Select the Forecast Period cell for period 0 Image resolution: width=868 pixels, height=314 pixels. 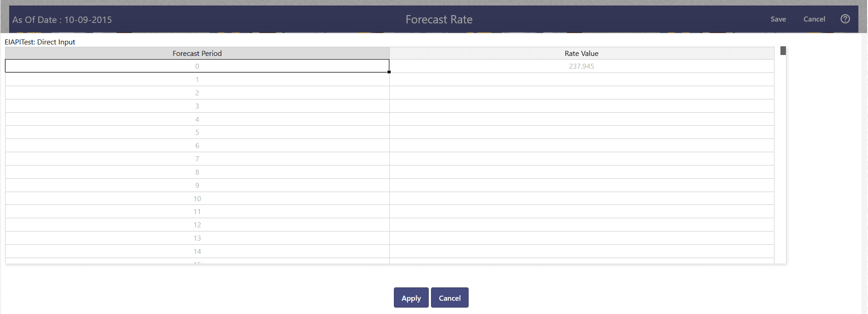(x=197, y=66)
